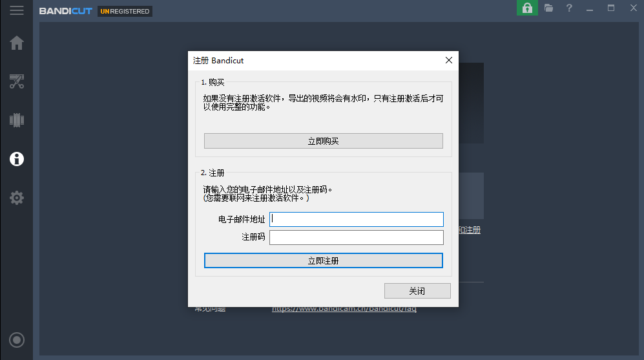Maximize the Bandicut window
Image resolution: width=644 pixels, height=360 pixels.
coord(611,8)
